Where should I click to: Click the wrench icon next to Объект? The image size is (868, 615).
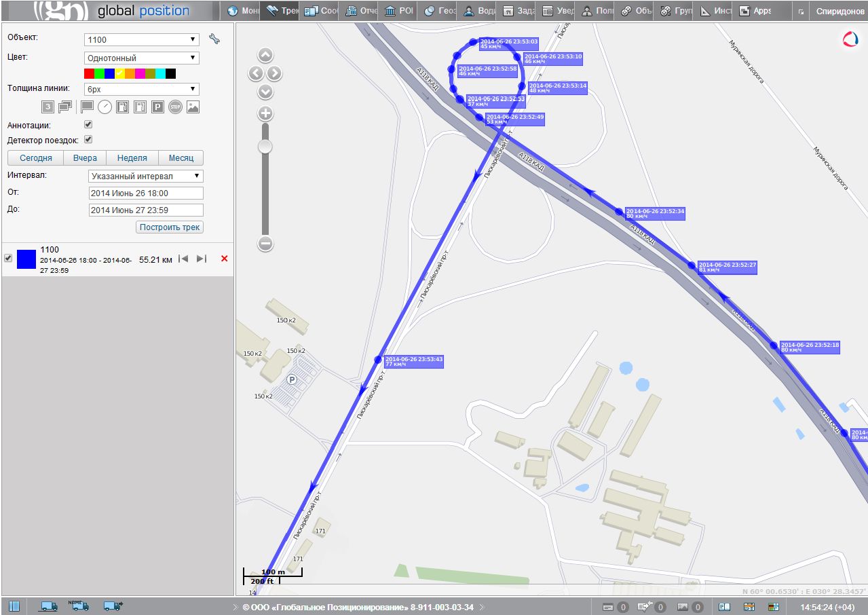point(214,39)
